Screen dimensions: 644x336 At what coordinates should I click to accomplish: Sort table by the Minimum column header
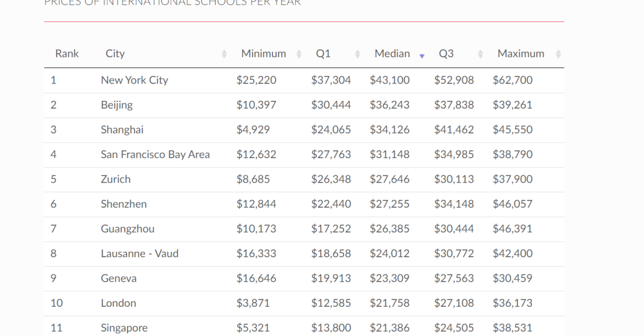click(x=264, y=54)
